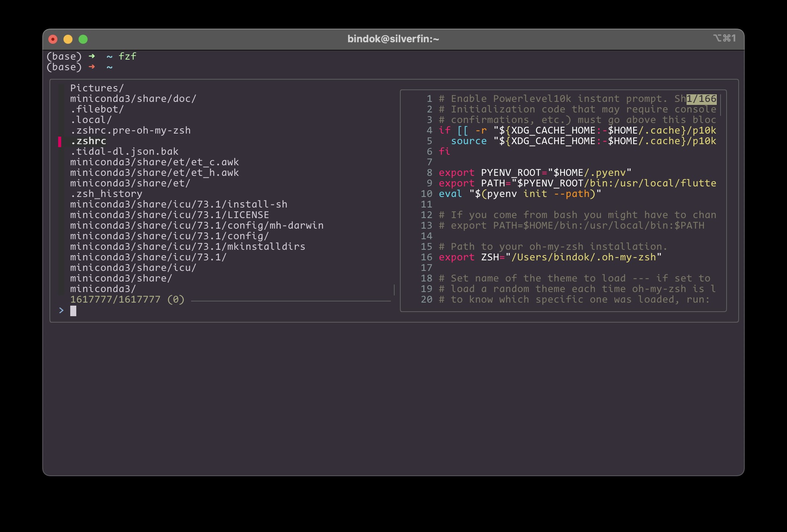Select the .zsh_history entry

tap(106, 194)
